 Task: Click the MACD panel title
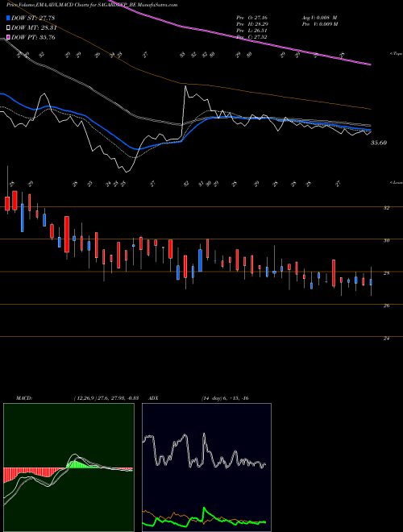click(24, 398)
